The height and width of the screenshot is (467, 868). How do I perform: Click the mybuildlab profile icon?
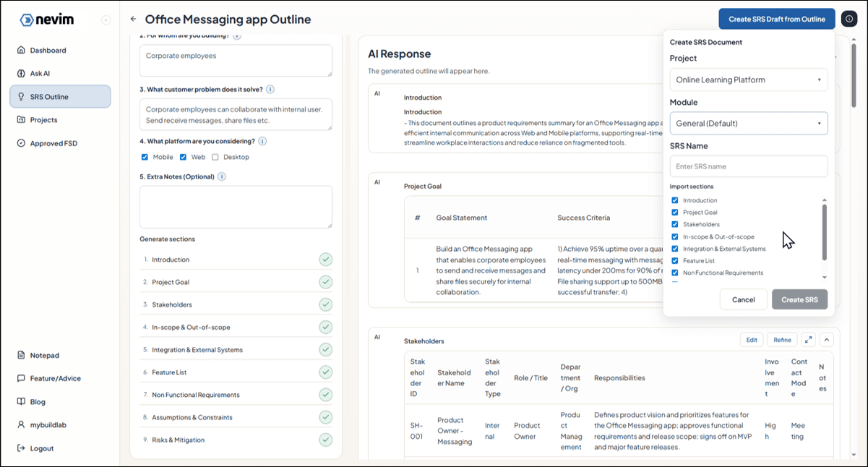pos(20,424)
